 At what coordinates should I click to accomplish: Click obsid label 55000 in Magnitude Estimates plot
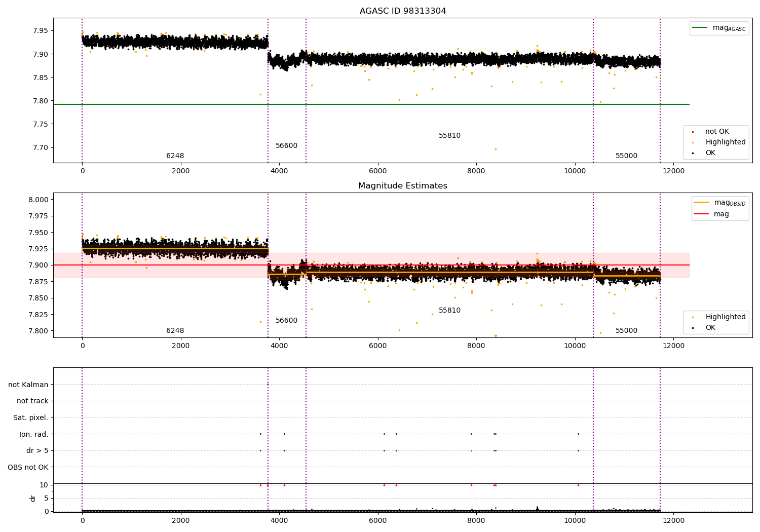627,331
